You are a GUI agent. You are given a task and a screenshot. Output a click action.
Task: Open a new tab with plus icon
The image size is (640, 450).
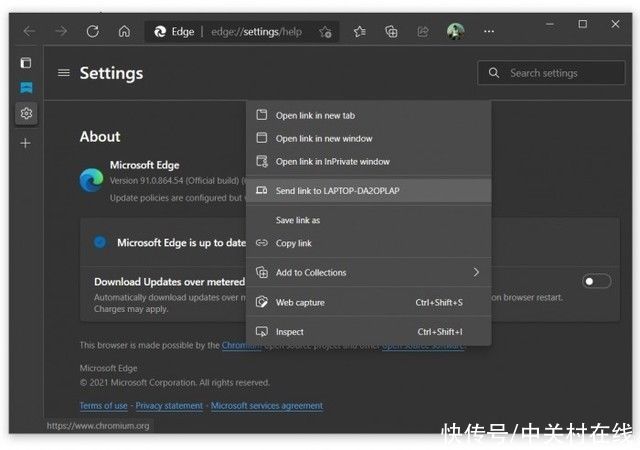click(25, 143)
